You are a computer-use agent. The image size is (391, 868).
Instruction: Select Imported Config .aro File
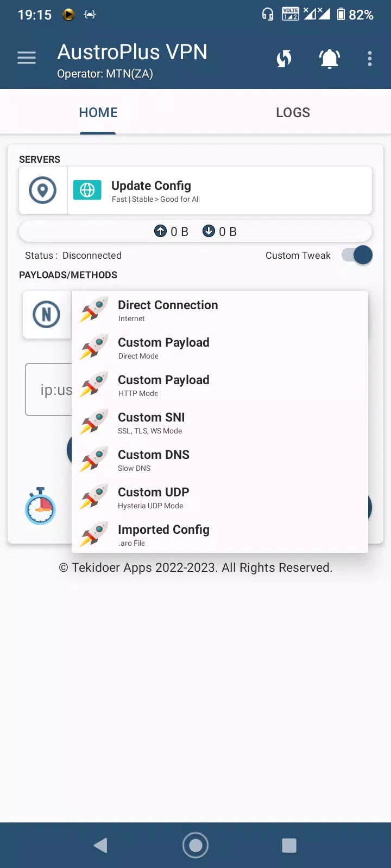220,535
